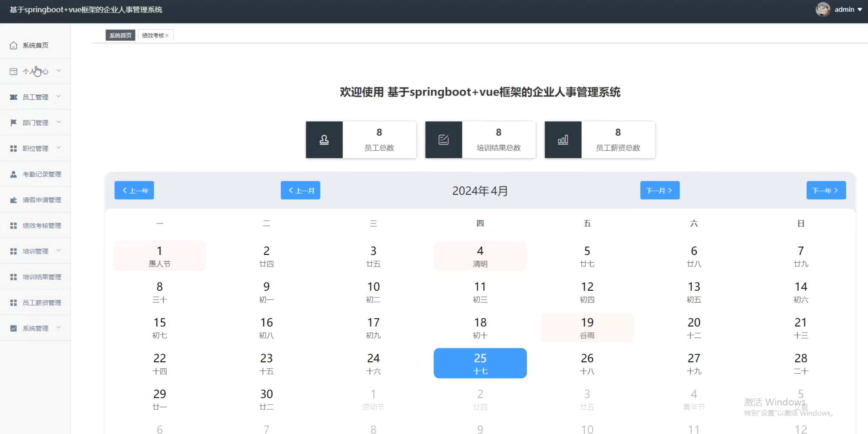
Task: Open 请假申请管理 in the sidebar
Action: pos(35,200)
